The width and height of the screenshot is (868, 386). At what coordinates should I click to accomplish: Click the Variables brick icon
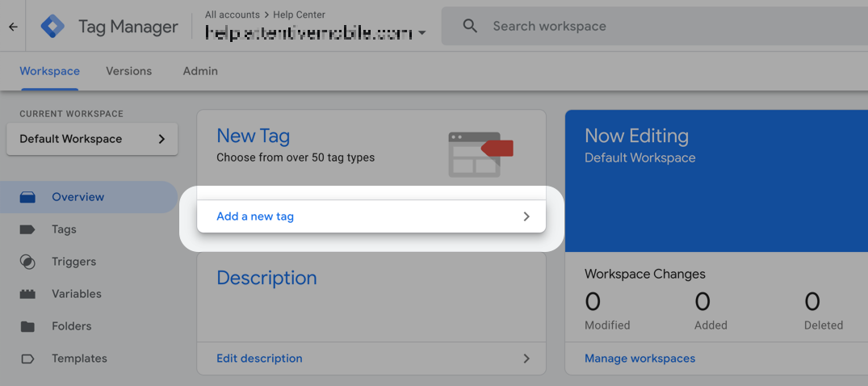click(x=27, y=293)
